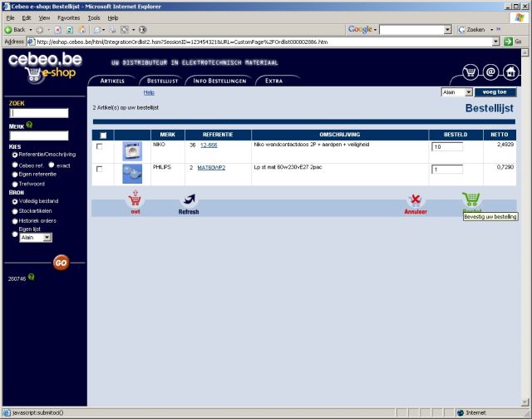This screenshot has width=532, height=419.
Task: Click the green Bestel shopping cart icon
Action: click(x=470, y=200)
